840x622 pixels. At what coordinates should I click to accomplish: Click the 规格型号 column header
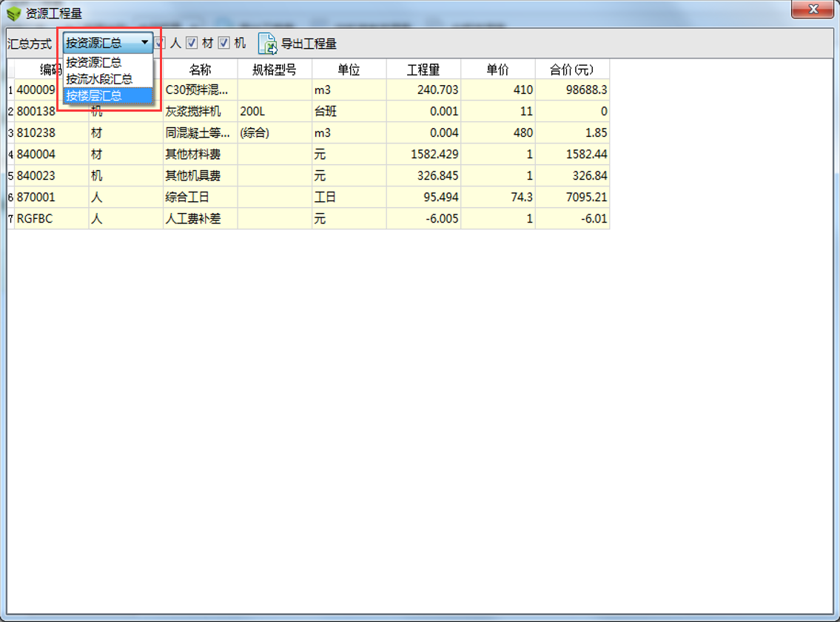pyautogui.click(x=275, y=70)
